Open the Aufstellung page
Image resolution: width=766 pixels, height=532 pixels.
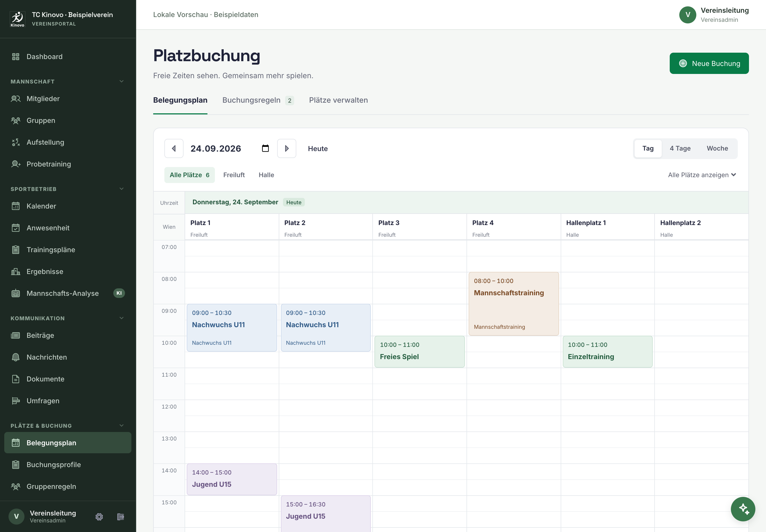point(68,142)
